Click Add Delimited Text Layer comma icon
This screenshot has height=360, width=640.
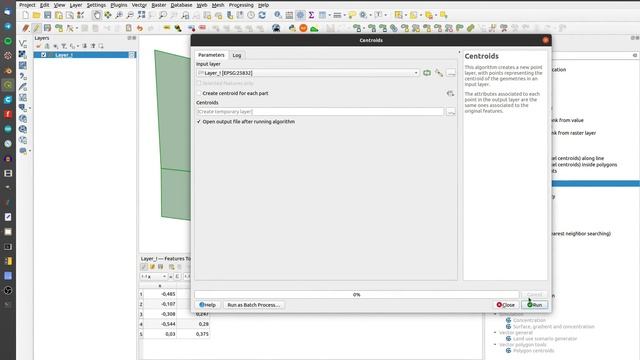[23, 76]
